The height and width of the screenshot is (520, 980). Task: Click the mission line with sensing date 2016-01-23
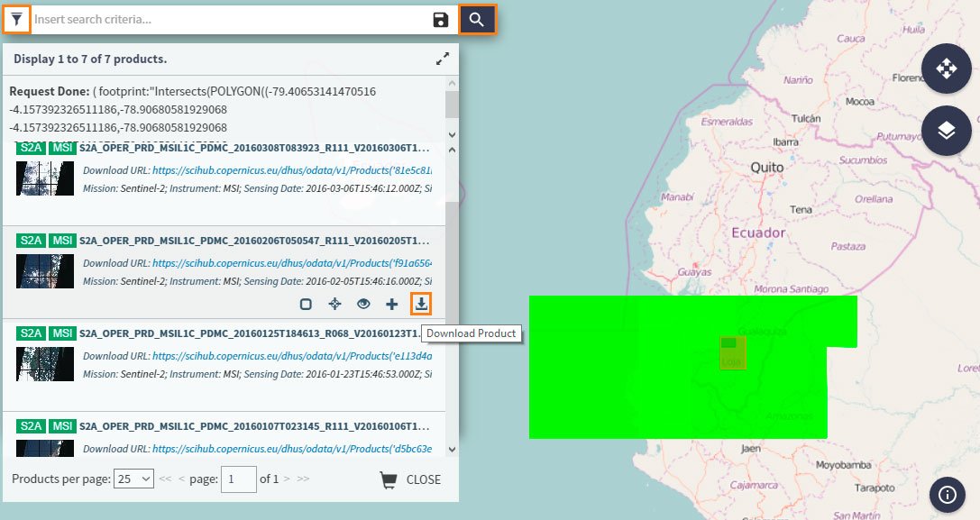pyautogui.click(x=258, y=374)
